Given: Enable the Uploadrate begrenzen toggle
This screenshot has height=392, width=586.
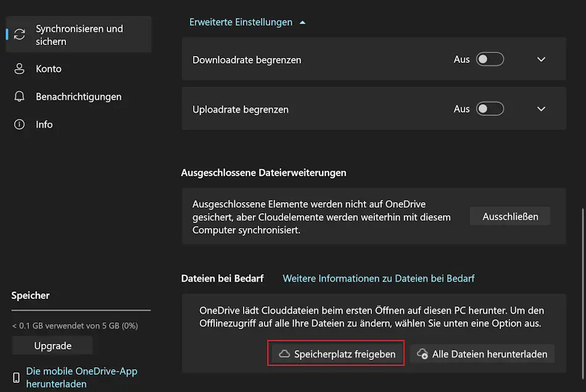Looking at the screenshot, I should (490, 108).
